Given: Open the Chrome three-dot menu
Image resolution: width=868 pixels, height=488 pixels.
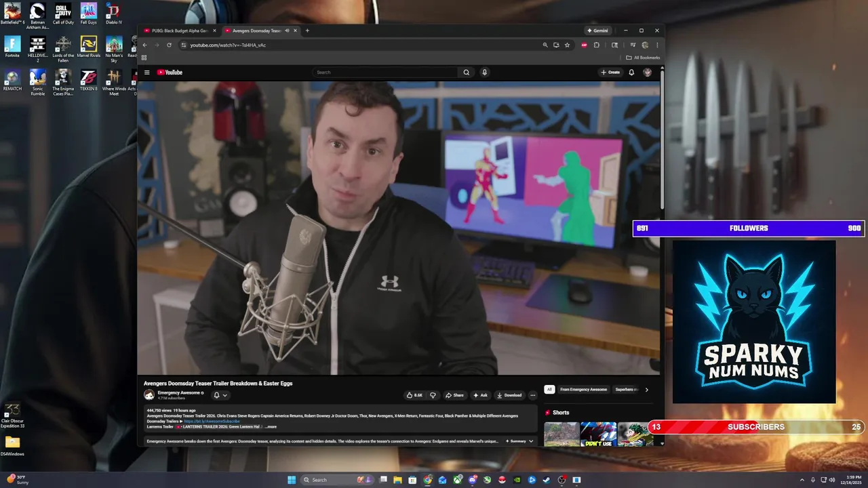Looking at the screenshot, I should point(657,45).
